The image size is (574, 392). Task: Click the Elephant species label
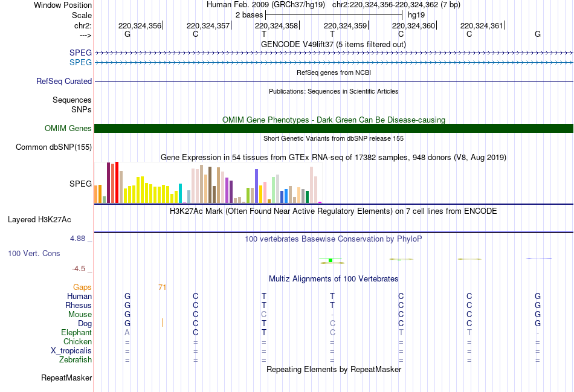click(x=77, y=332)
